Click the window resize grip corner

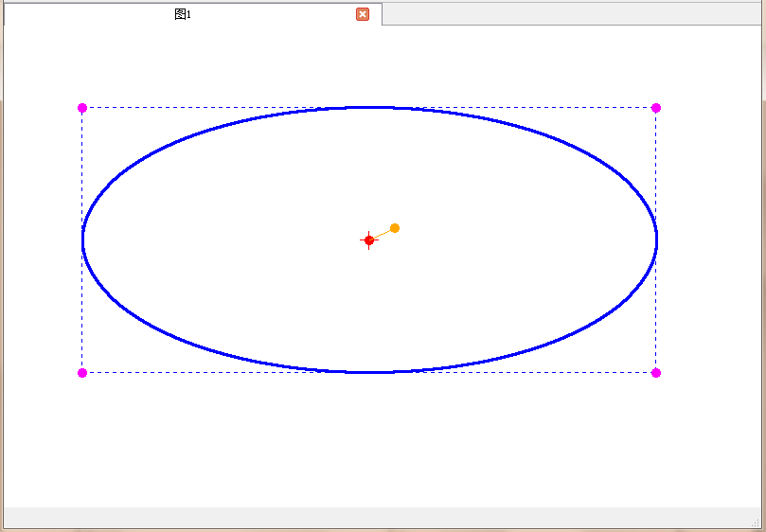[x=756, y=523]
